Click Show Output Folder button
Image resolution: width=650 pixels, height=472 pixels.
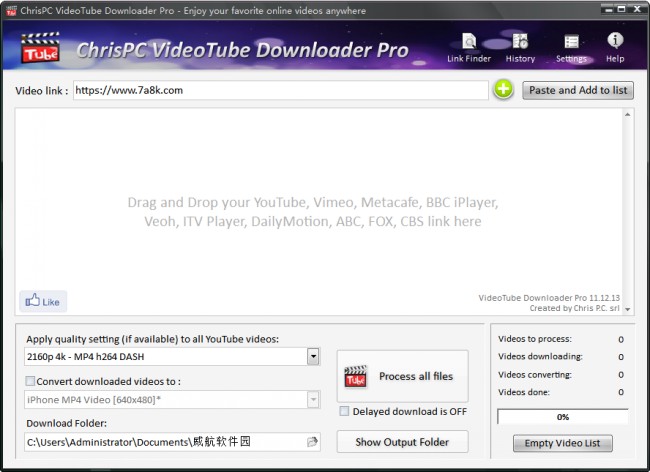click(402, 441)
